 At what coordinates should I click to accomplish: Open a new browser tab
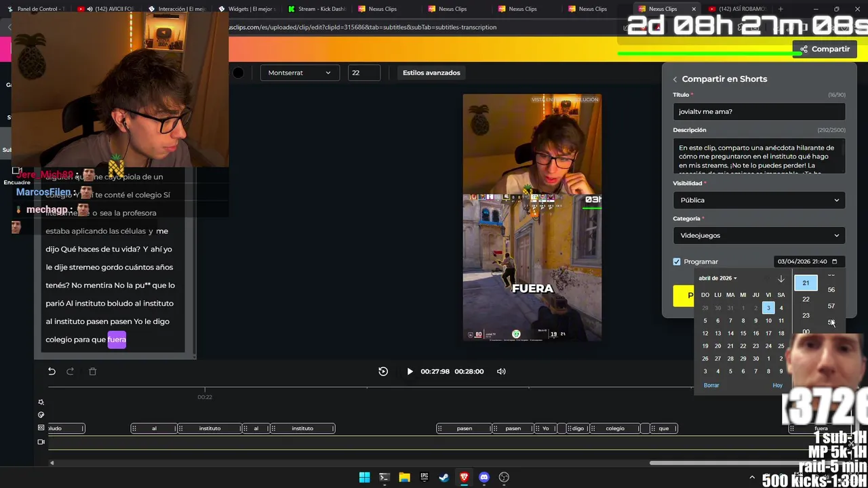point(781,9)
